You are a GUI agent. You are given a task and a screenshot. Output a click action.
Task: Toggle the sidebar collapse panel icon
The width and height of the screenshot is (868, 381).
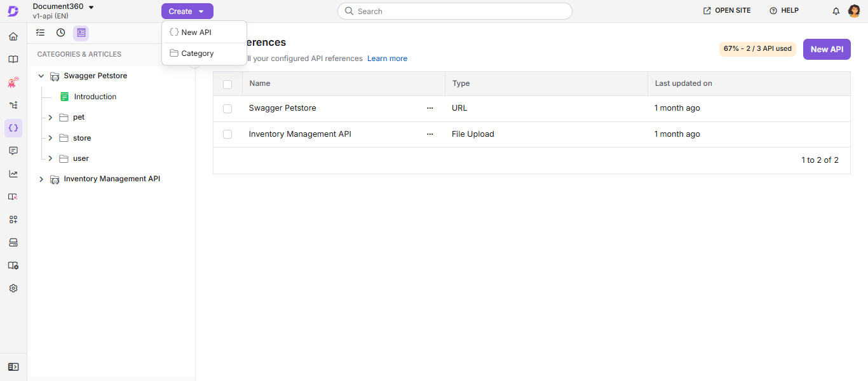13,367
